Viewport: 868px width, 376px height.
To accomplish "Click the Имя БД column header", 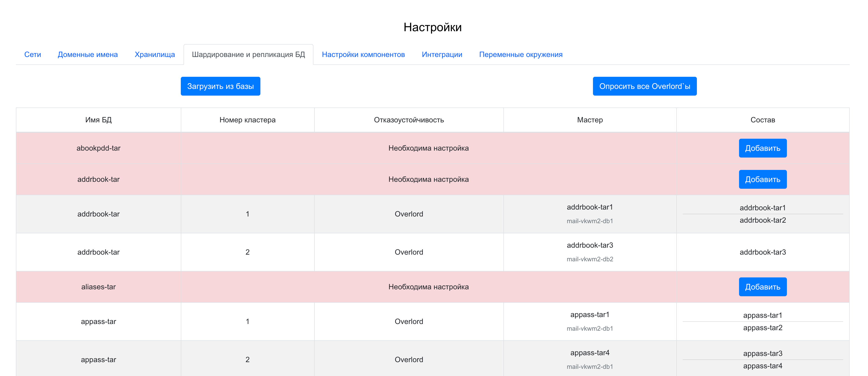I will tap(98, 120).
